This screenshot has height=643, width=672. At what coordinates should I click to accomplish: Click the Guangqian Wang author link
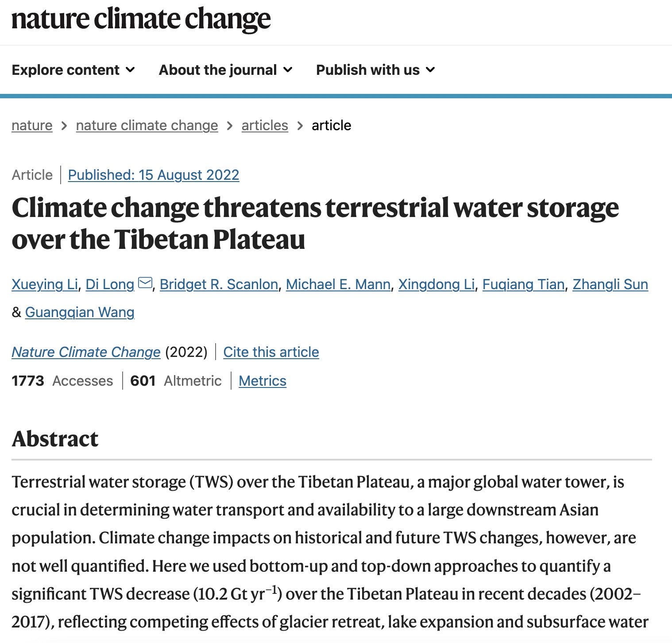pos(80,312)
